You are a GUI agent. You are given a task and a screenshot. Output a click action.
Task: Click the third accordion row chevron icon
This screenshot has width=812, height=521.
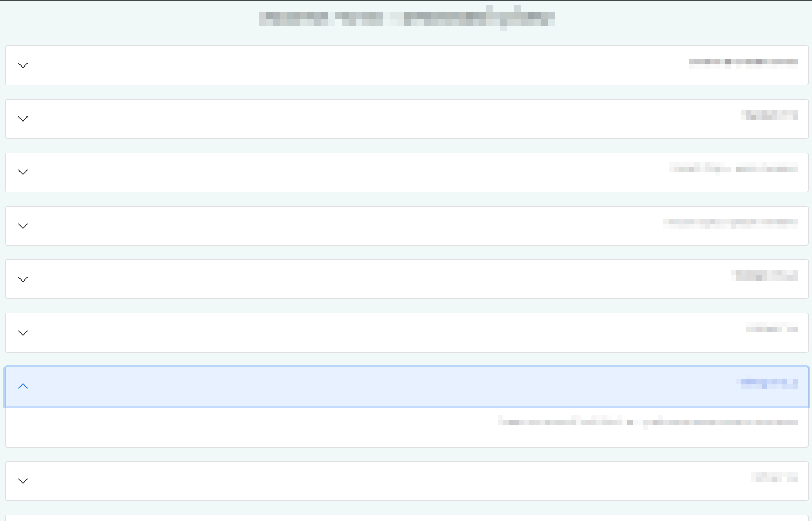(23, 172)
